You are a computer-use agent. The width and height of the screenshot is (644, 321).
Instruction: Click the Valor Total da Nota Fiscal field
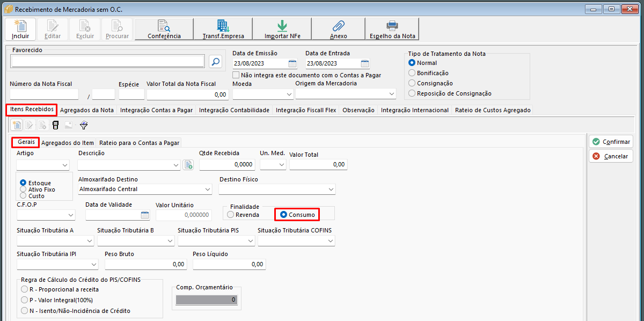coord(187,94)
